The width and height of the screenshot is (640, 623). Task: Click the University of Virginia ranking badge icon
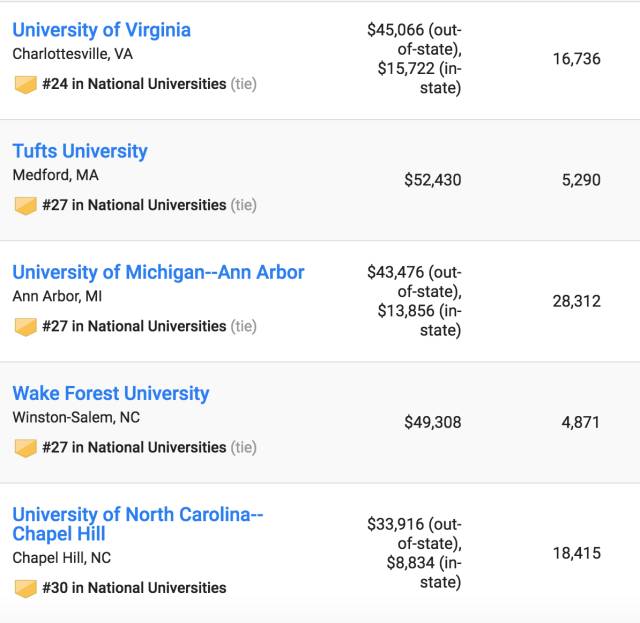[25, 84]
